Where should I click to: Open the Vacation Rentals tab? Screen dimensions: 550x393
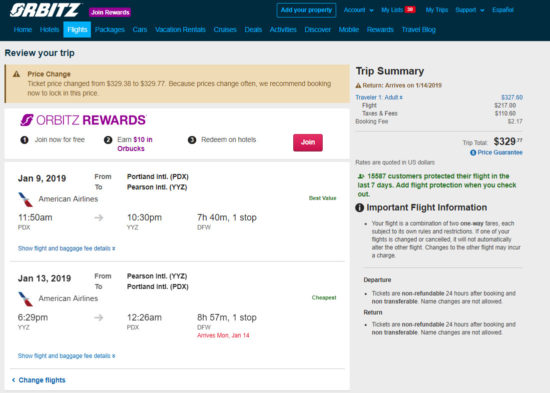tap(180, 29)
